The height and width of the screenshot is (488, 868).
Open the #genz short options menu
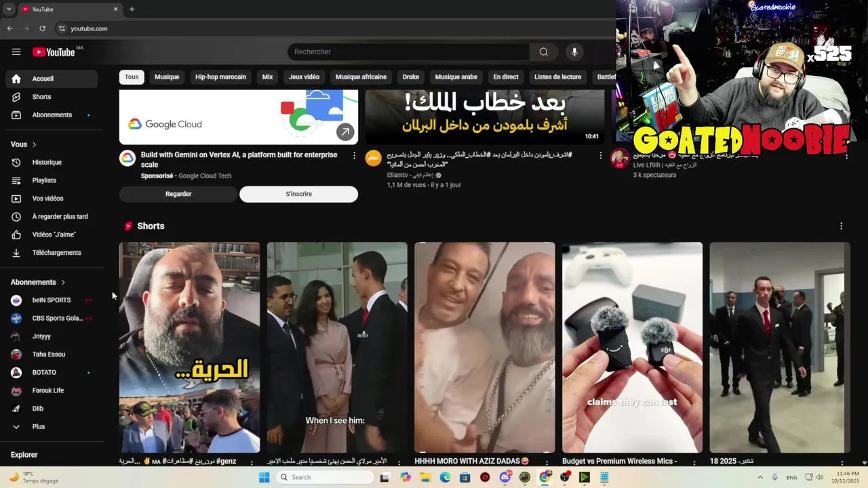click(x=252, y=463)
